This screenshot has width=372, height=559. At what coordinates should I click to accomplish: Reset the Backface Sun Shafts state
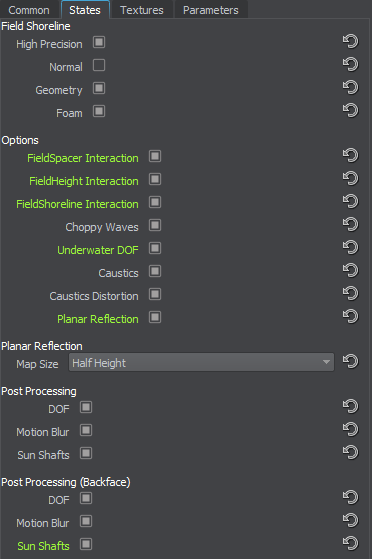[351, 543]
